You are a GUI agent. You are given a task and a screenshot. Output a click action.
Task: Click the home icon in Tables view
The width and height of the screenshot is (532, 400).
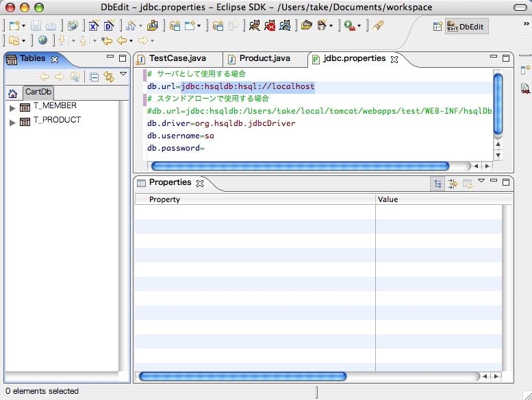(12, 93)
